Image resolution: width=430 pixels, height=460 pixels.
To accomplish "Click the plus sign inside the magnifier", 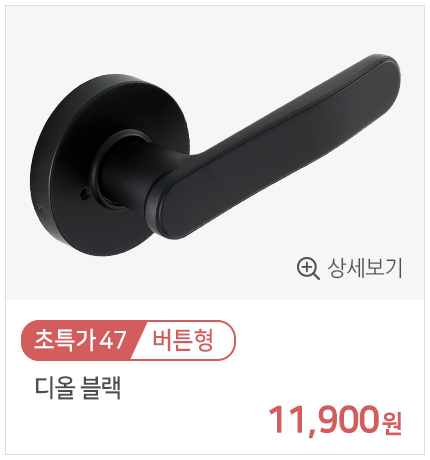I will pyautogui.click(x=306, y=266).
